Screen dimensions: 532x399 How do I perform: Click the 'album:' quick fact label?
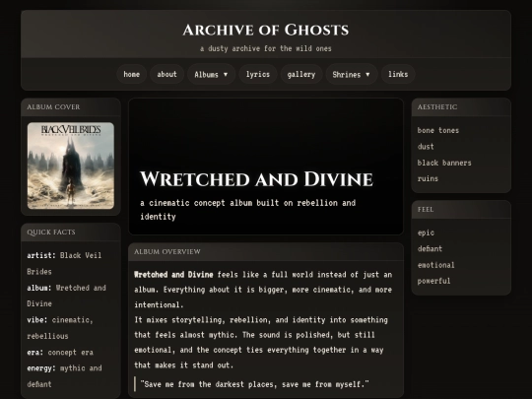[39, 288]
